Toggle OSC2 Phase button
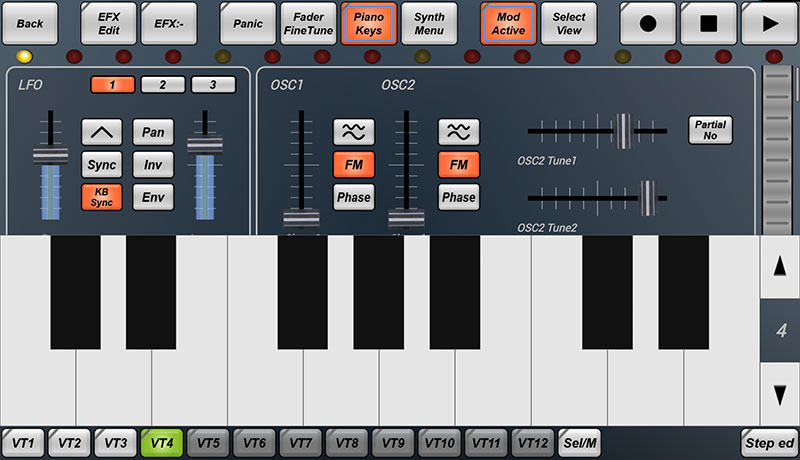The height and width of the screenshot is (460, 800). point(458,197)
